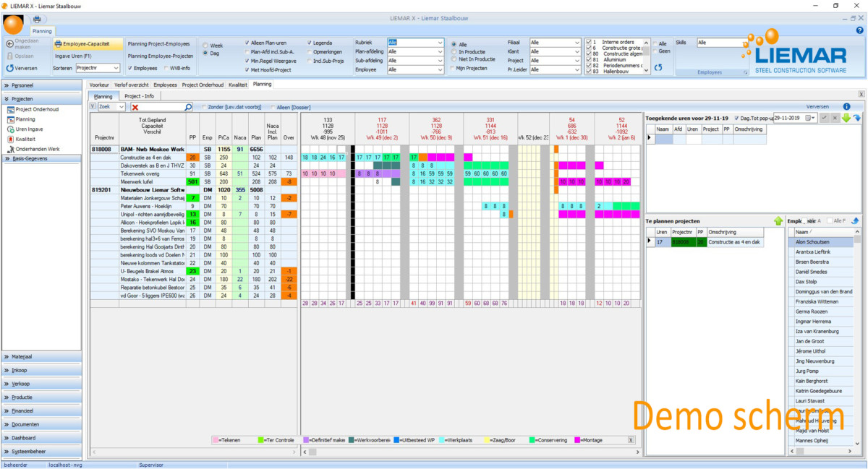Select the Week radio button
This screenshot has height=469, width=868.
205,46
